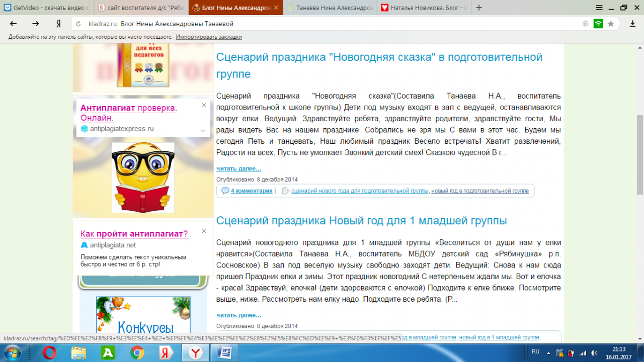Image resolution: width=644 pixels, height=362 pixels.
Task: Close the Как пройти антиплагиат ad
Action: [204, 231]
